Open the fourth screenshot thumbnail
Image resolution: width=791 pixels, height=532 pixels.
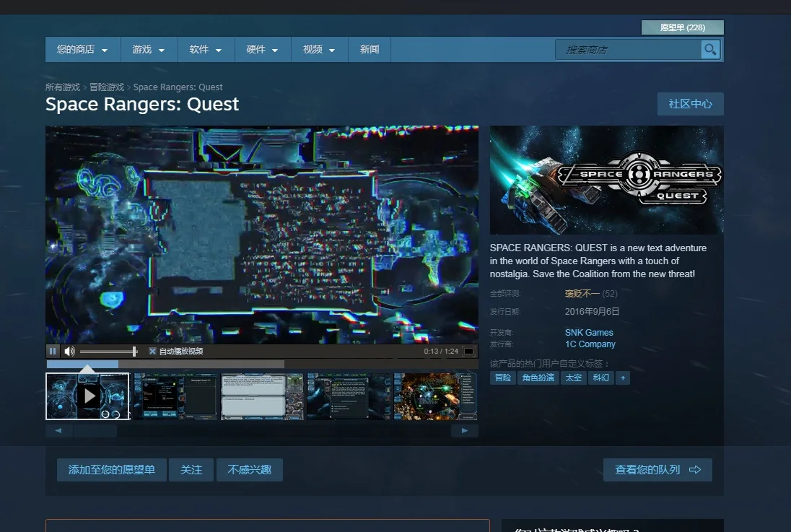pyautogui.click(x=349, y=396)
